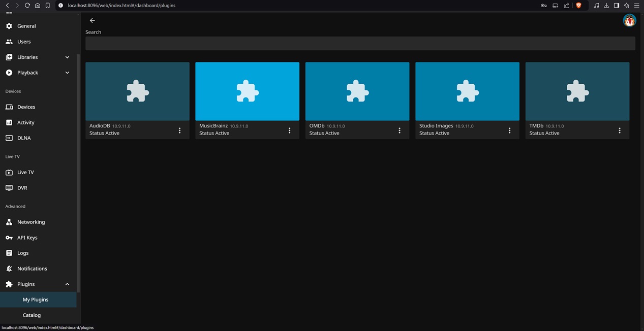Reload the page using browser refresh icon
The width and height of the screenshot is (644, 331).
pyautogui.click(x=27, y=6)
